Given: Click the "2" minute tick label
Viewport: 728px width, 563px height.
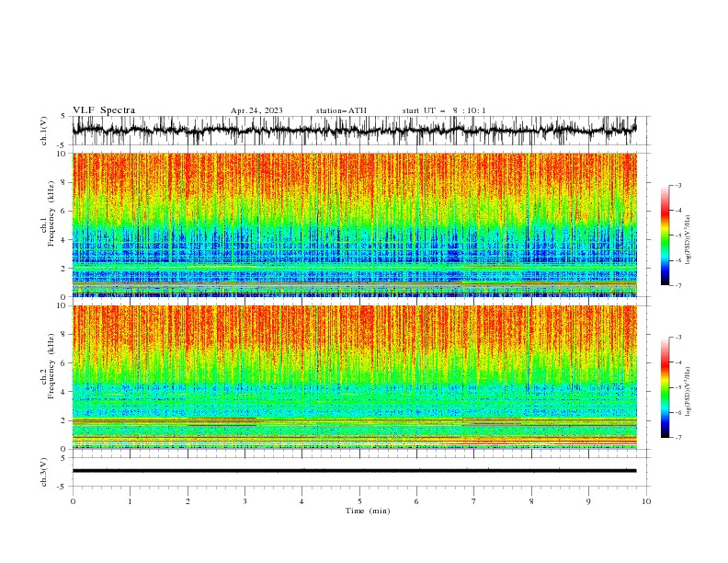Looking at the screenshot, I should coord(188,501).
